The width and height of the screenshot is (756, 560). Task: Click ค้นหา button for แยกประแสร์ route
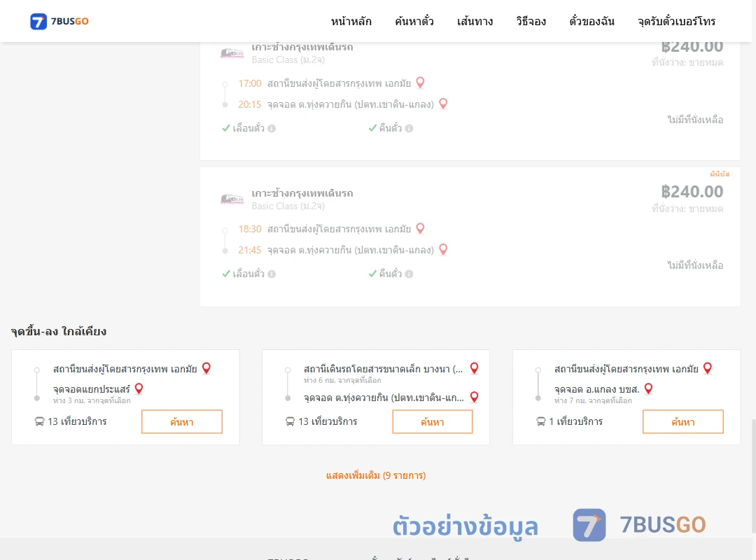(x=182, y=421)
